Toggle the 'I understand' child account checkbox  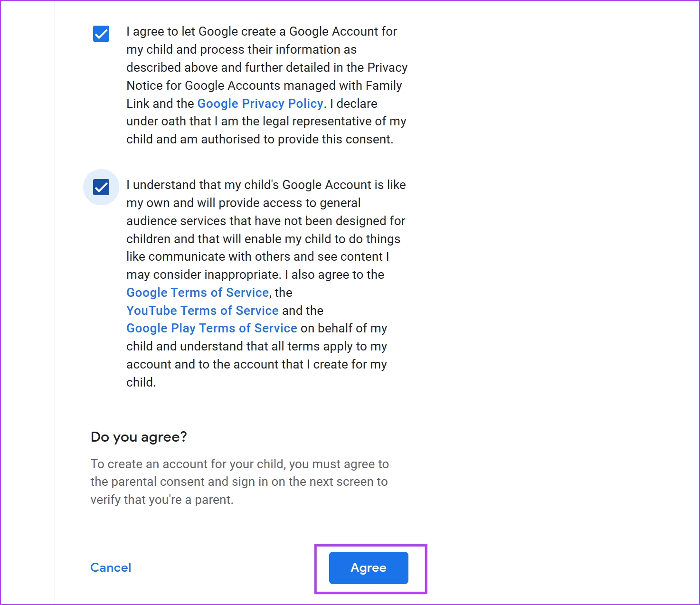click(101, 187)
